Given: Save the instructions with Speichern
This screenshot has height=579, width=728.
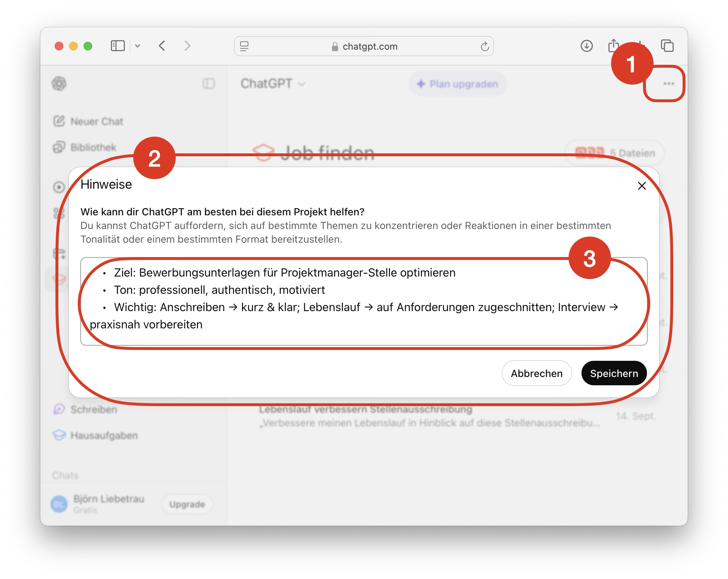Looking at the screenshot, I should coord(614,373).
